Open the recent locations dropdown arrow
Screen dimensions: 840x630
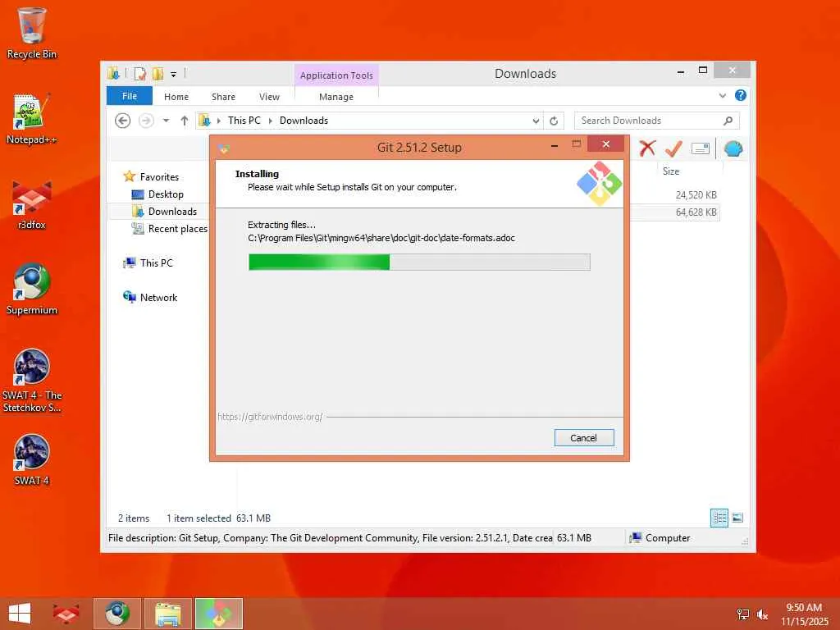pyautogui.click(x=166, y=121)
